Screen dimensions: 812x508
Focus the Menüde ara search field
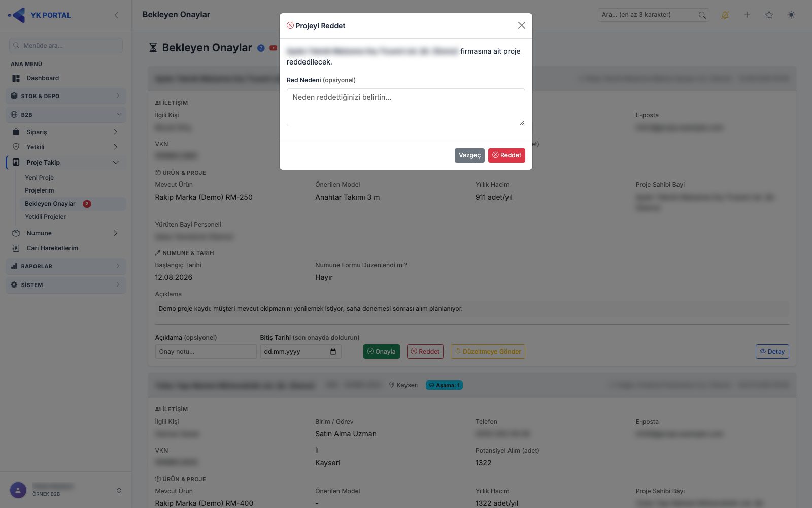click(66, 45)
